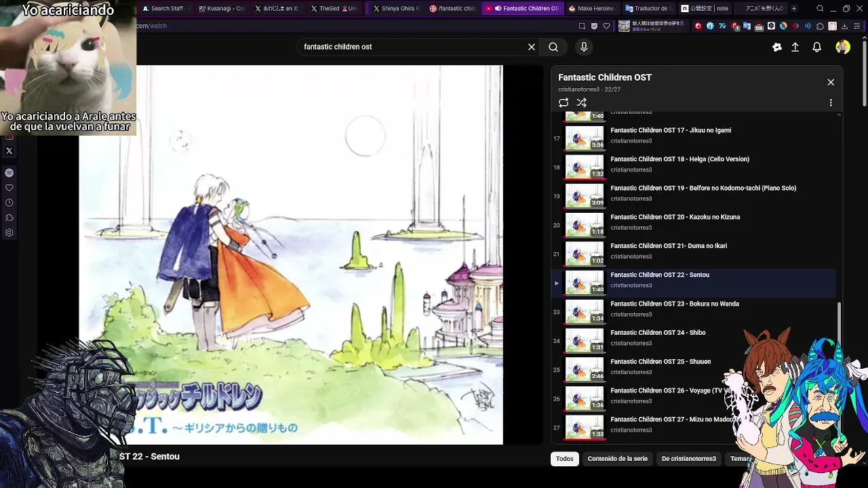The image size is (868, 488).
Task: Switch to the note tab
Action: [705, 8]
